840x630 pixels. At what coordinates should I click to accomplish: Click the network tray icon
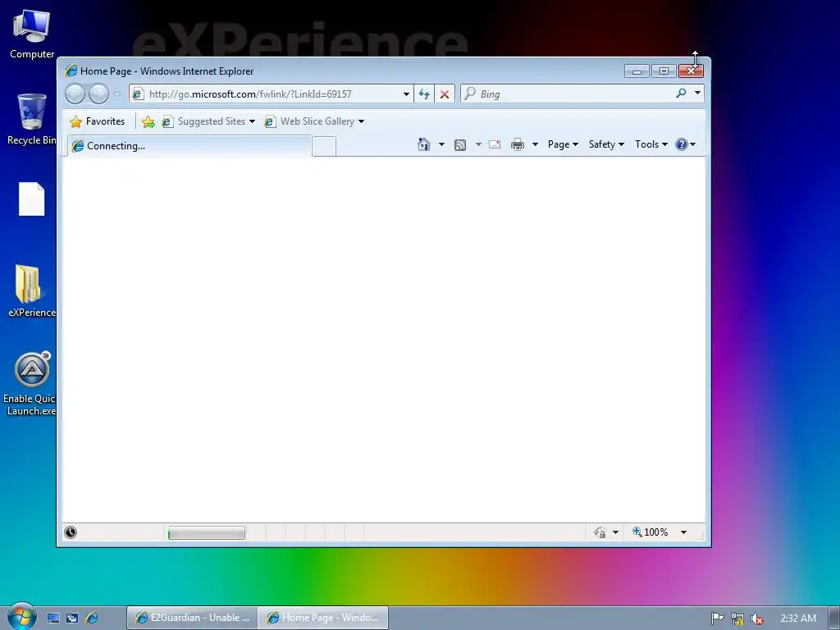coord(737,619)
